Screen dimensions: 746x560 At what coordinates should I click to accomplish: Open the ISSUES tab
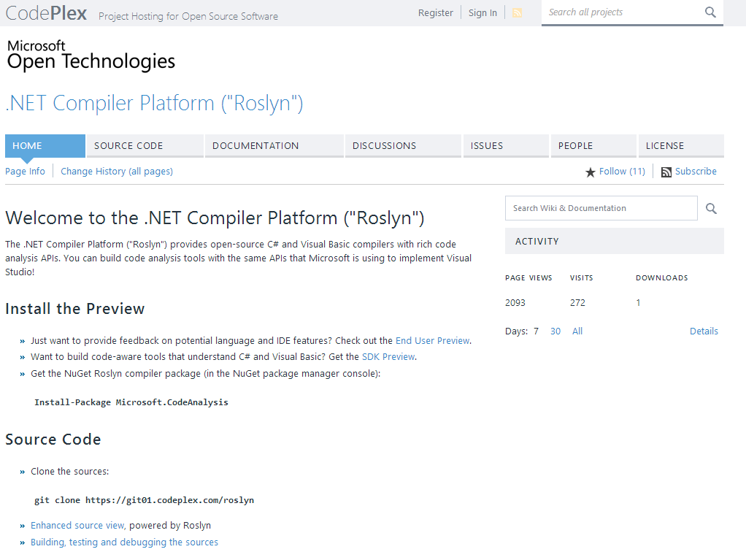tap(486, 145)
